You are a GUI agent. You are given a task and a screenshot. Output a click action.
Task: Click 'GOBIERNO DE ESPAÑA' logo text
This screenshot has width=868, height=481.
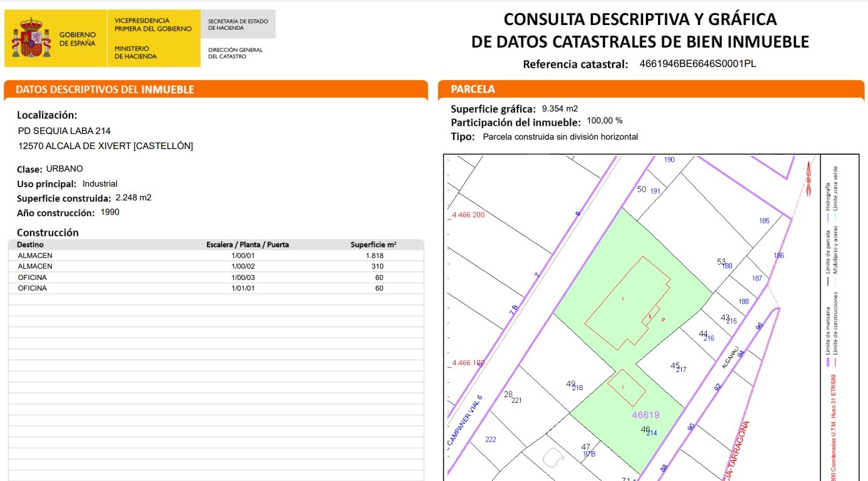coord(77,39)
